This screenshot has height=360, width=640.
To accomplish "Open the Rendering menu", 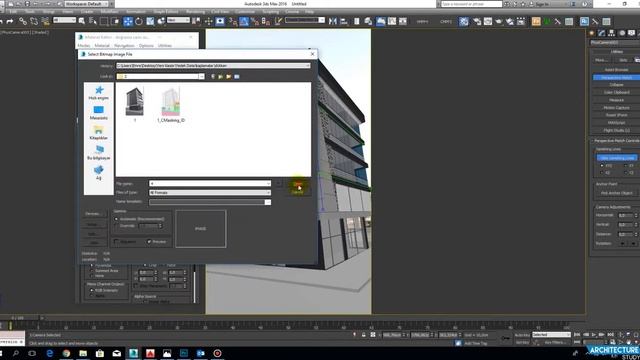I will coord(195,11).
